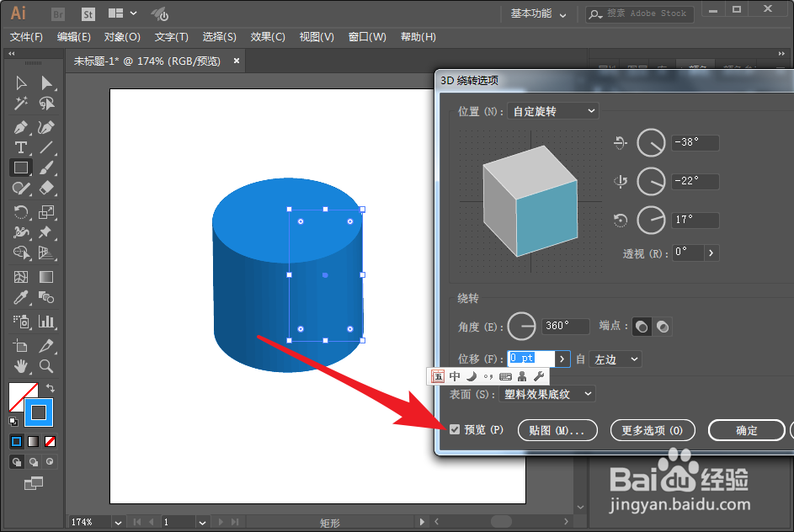Select the Curvature tool
The width and height of the screenshot is (794, 532).
46,127
